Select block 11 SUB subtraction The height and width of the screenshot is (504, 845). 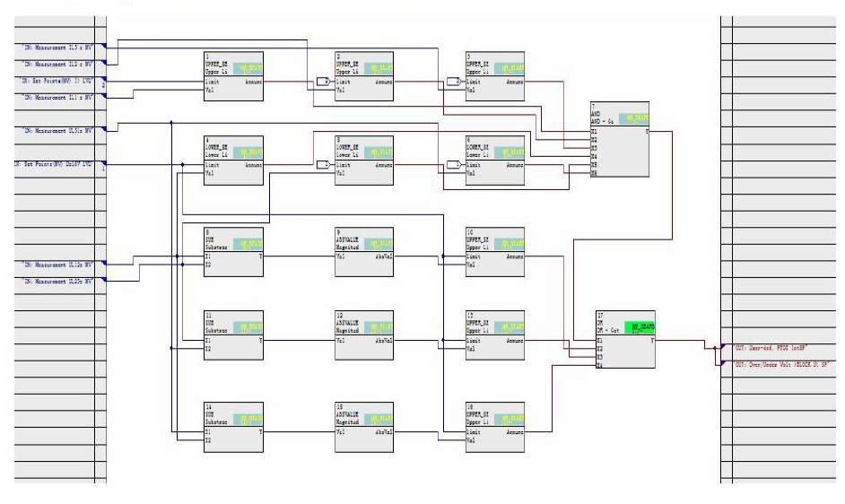[x=234, y=335]
